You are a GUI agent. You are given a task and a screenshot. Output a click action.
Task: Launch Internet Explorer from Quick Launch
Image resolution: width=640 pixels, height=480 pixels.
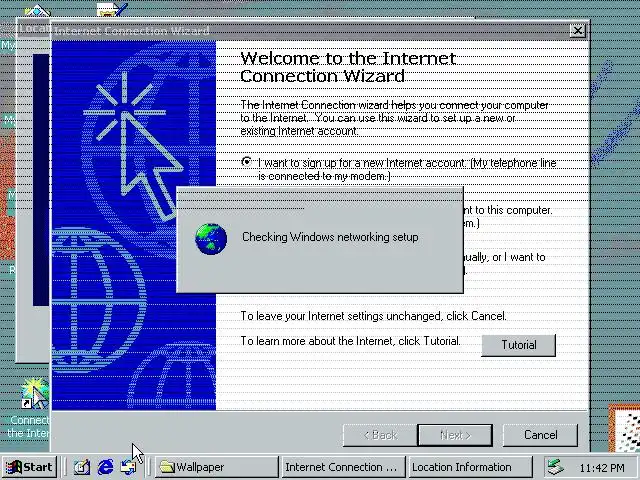(x=105, y=467)
